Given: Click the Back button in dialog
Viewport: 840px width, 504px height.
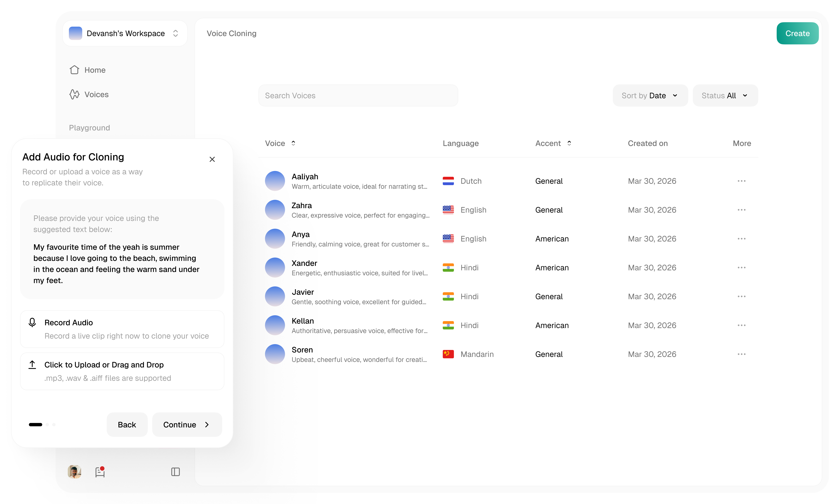Looking at the screenshot, I should [127, 424].
